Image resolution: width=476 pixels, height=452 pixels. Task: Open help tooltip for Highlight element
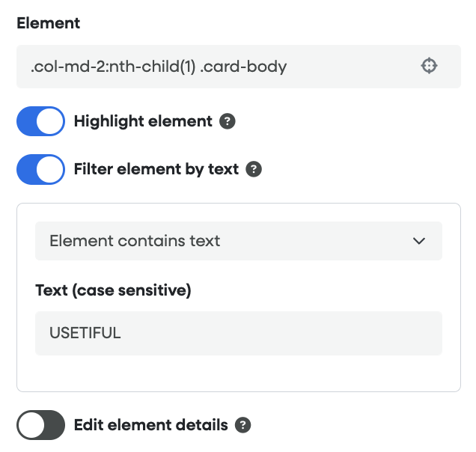(x=228, y=121)
